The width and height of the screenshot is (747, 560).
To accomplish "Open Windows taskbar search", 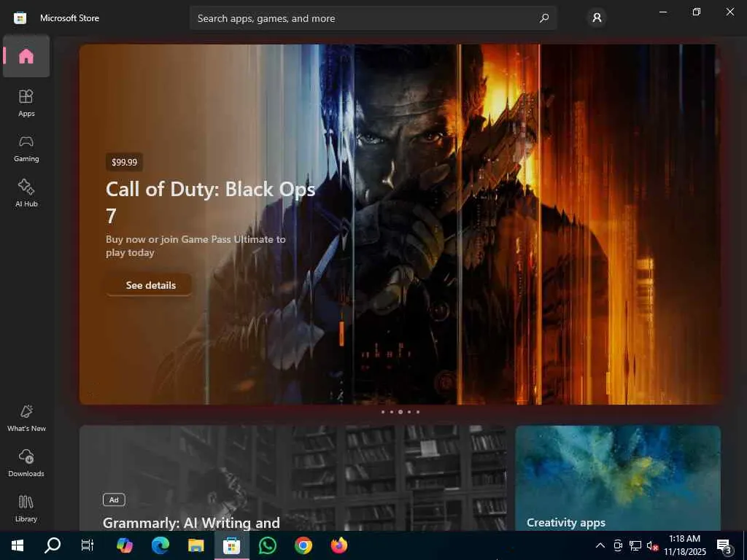I will point(53,545).
